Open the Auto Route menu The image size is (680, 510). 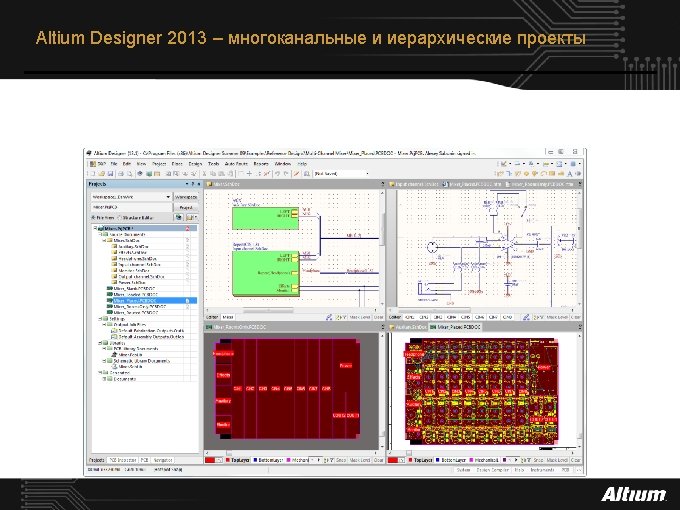point(236,164)
